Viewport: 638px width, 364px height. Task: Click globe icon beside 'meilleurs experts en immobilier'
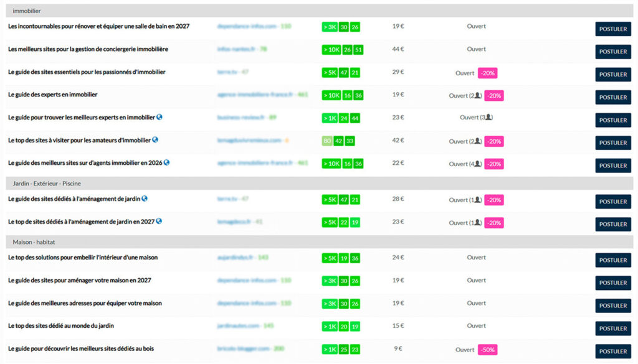(159, 117)
